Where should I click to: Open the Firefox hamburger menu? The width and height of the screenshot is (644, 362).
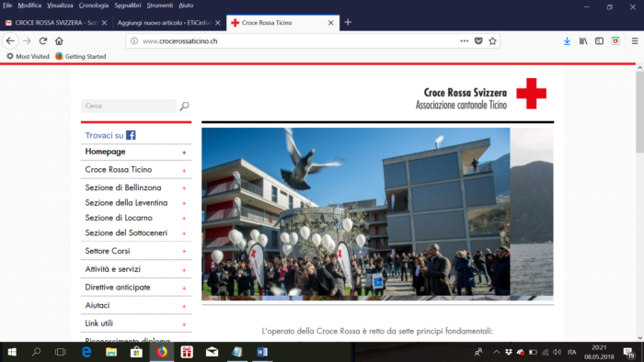[635, 41]
